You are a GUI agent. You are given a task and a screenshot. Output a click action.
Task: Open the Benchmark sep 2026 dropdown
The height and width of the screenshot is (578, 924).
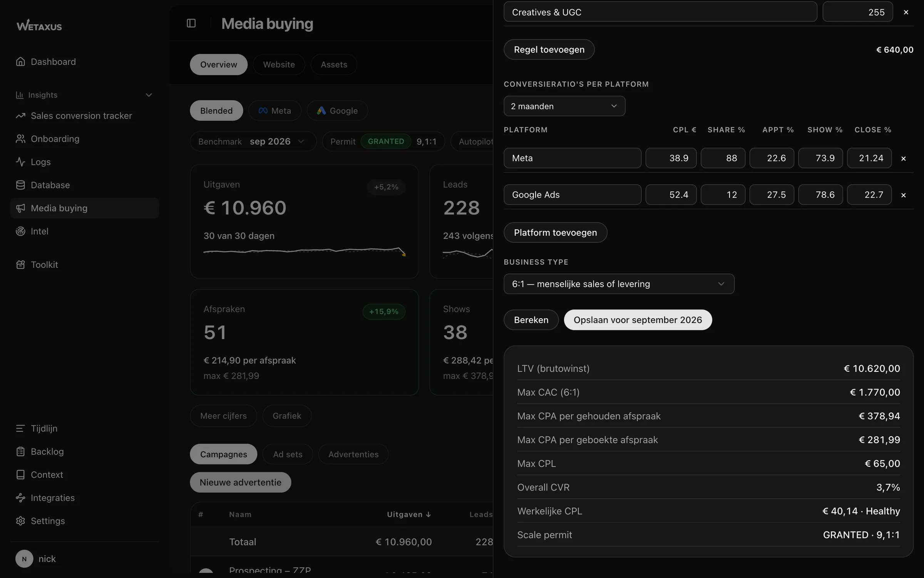click(253, 141)
